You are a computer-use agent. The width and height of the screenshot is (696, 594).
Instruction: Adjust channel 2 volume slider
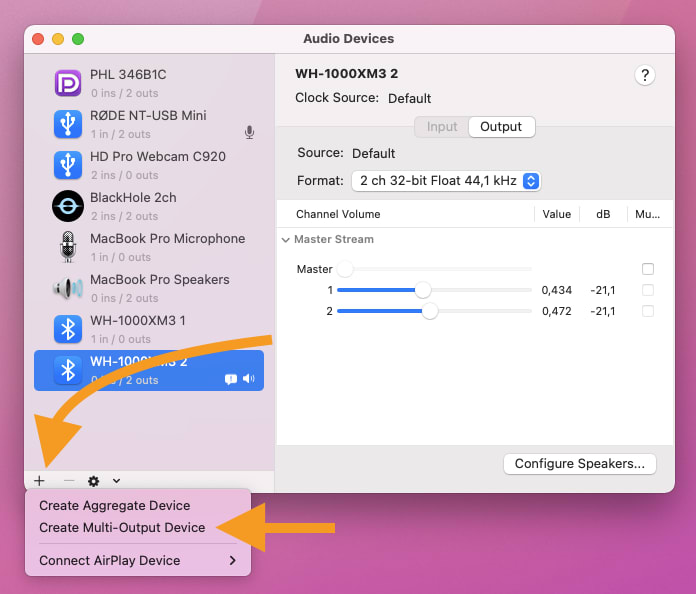pos(434,311)
